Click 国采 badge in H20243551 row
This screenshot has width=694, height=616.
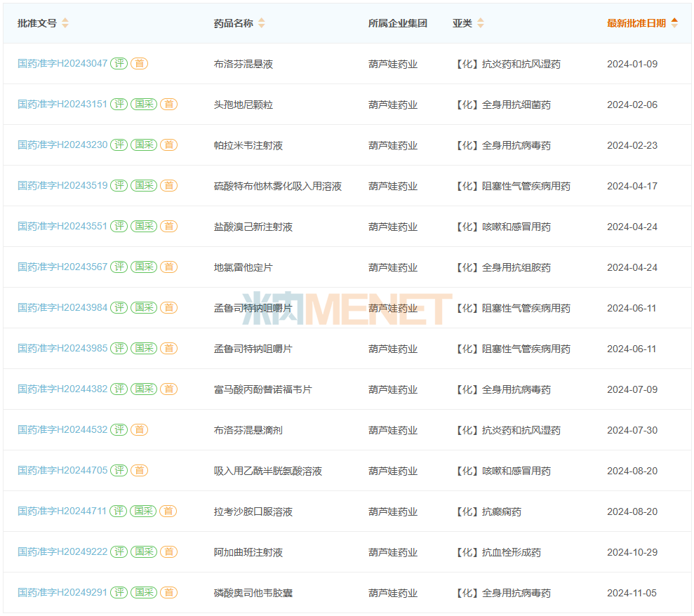[x=144, y=227]
